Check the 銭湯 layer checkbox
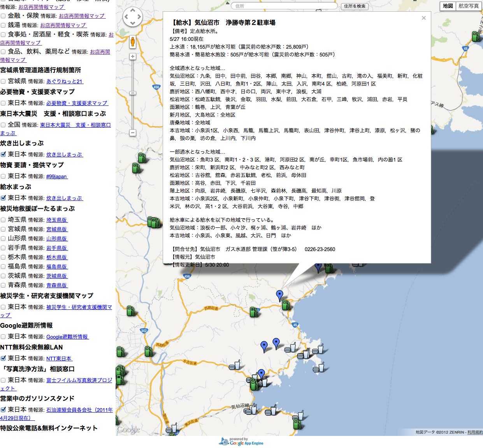Viewport: 483px width, 448px height. click(x=3, y=25)
